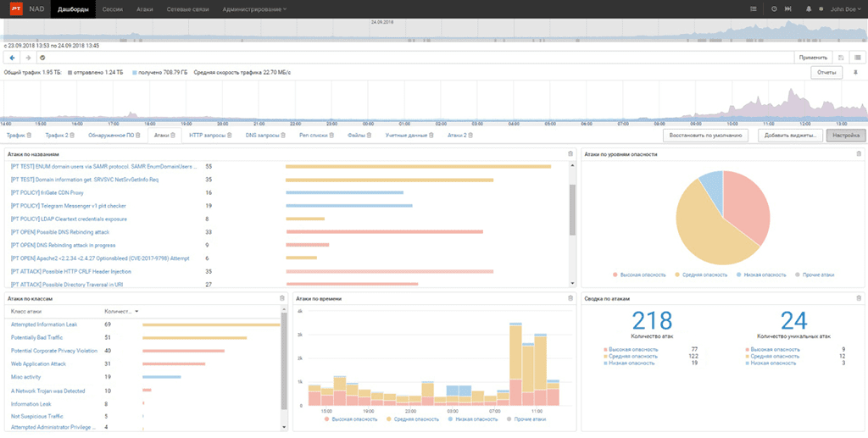Click trash icon on Сводка по атакам

coord(858,298)
